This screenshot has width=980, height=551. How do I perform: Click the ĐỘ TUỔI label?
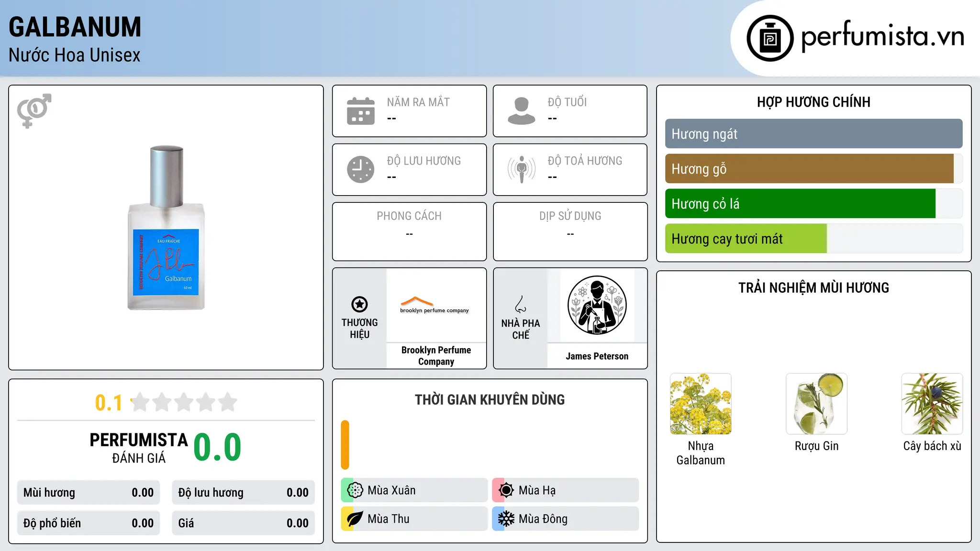[x=567, y=102]
